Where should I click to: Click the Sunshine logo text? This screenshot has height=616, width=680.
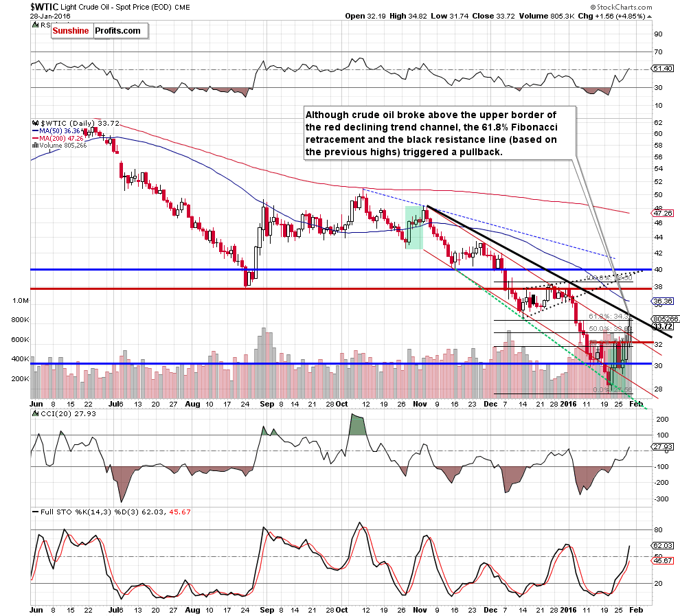click(71, 31)
